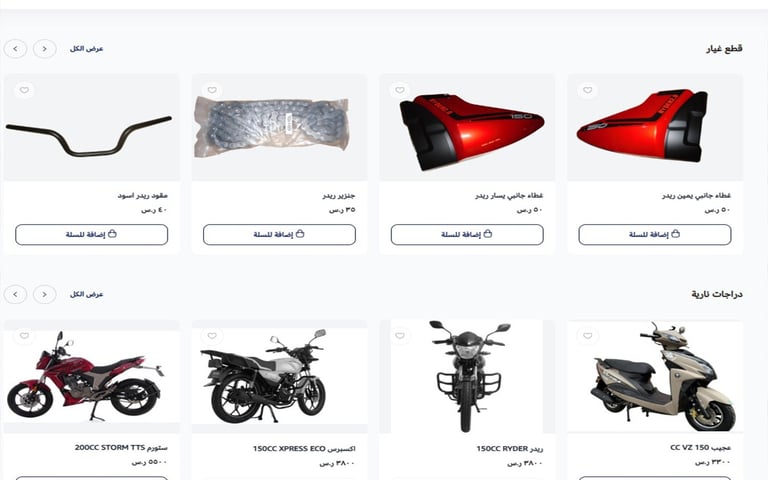Open عرض الكل link for spare parts

tap(87, 49)
